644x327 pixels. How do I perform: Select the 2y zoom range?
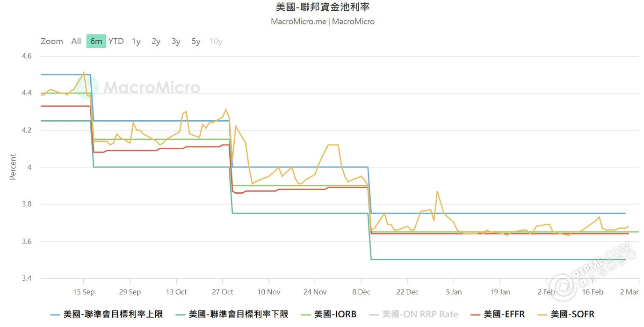click(x=156, y=41)
